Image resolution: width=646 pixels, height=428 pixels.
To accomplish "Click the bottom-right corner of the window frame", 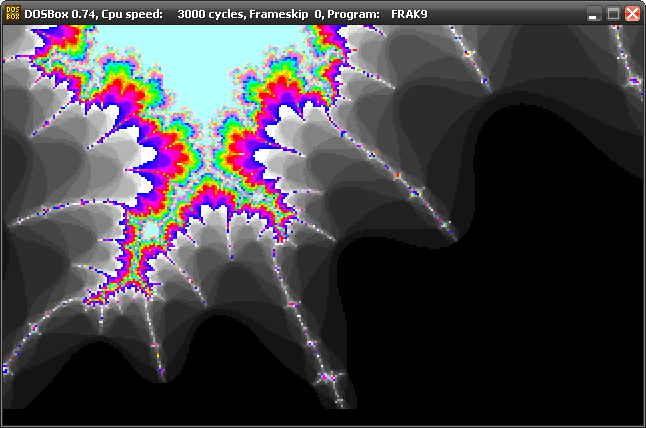I will 643,425.
